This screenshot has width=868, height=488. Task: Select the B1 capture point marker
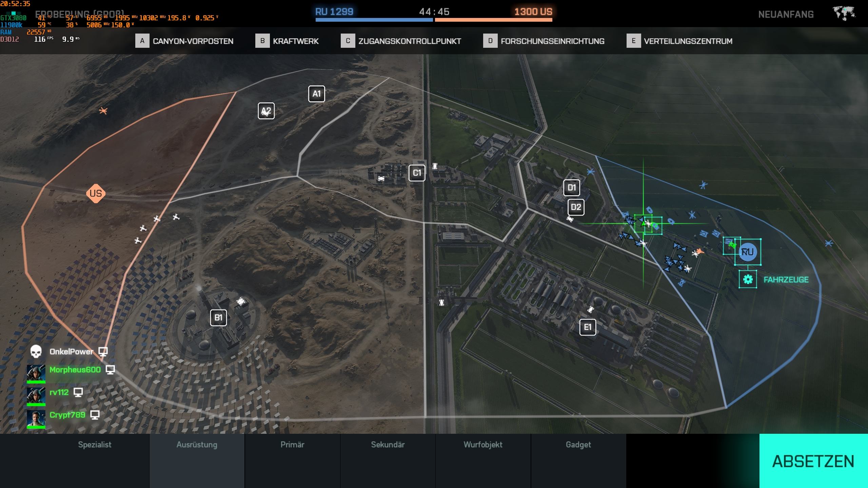pos(218,318)
